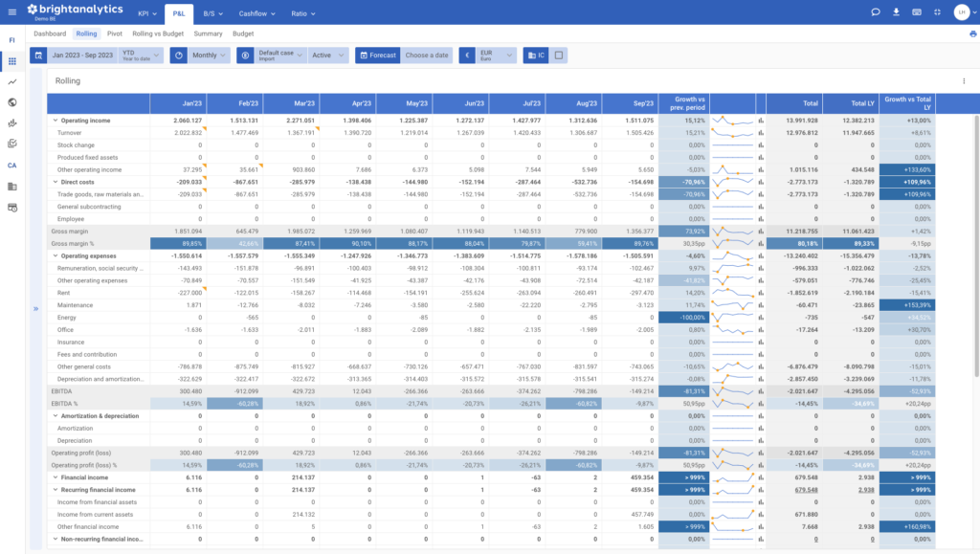Click the 679.548 Recurring financial income total link
980x554 pixels.
(806, 490)
